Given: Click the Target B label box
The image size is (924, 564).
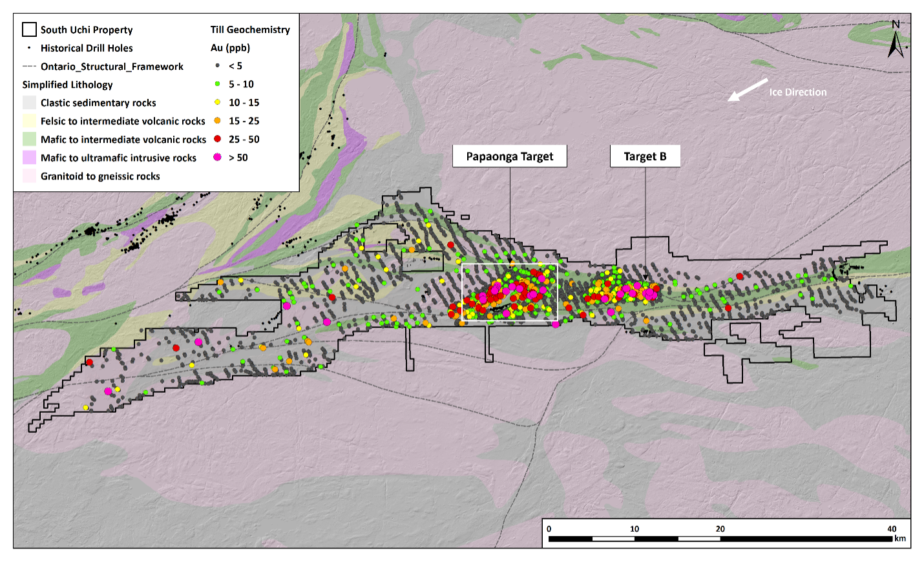Looking at the screenshot, I should 645,156.
